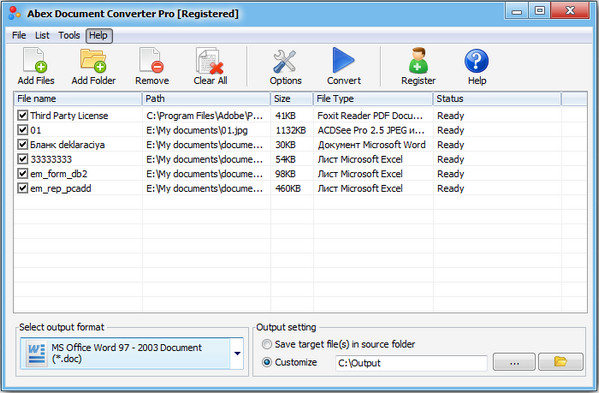Open the List menu
This screenshot has width=599, height=393.
tap(42, 36)
